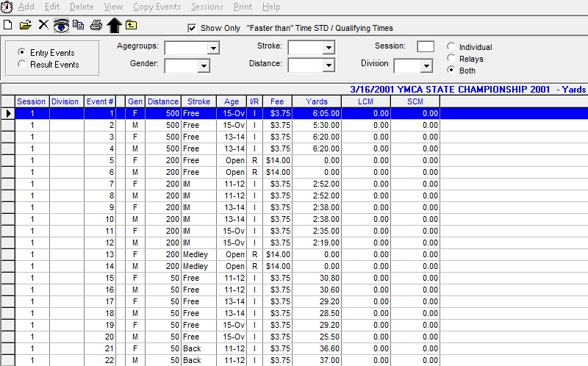Screen dimensions: 588x366
Task: Select the Individual radio option
Action: (x=451, y=47)
